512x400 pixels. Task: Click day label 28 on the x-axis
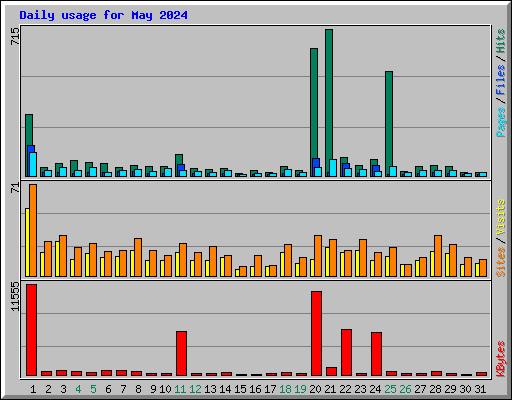coord(435,389)
